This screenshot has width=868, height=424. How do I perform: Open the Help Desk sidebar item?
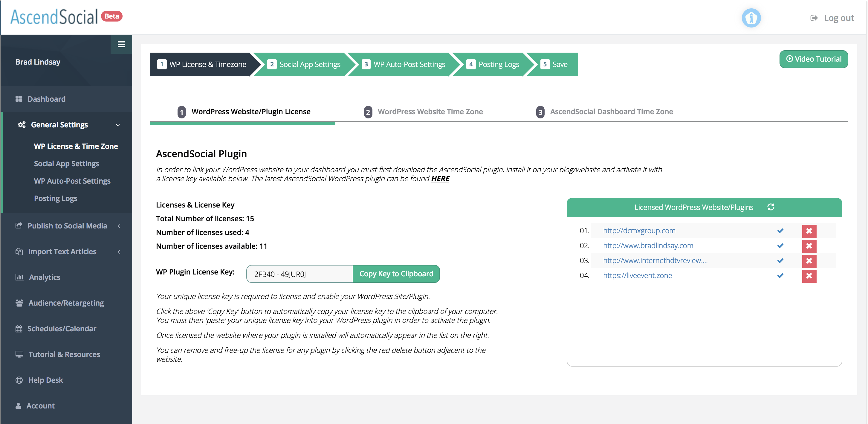coord(45,380)
